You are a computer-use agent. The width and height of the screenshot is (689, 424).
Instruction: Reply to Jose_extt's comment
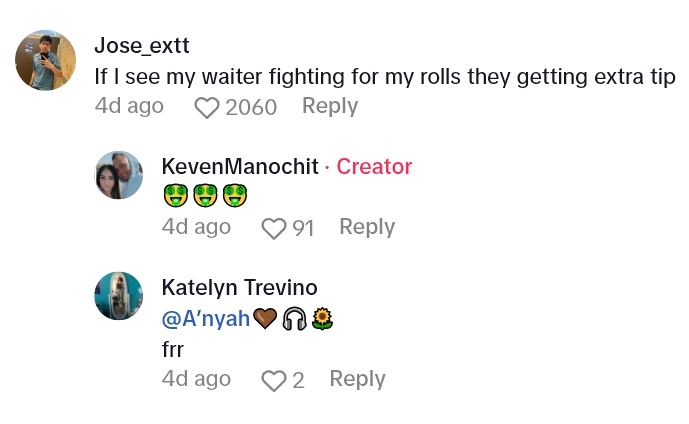pos(330,106)
